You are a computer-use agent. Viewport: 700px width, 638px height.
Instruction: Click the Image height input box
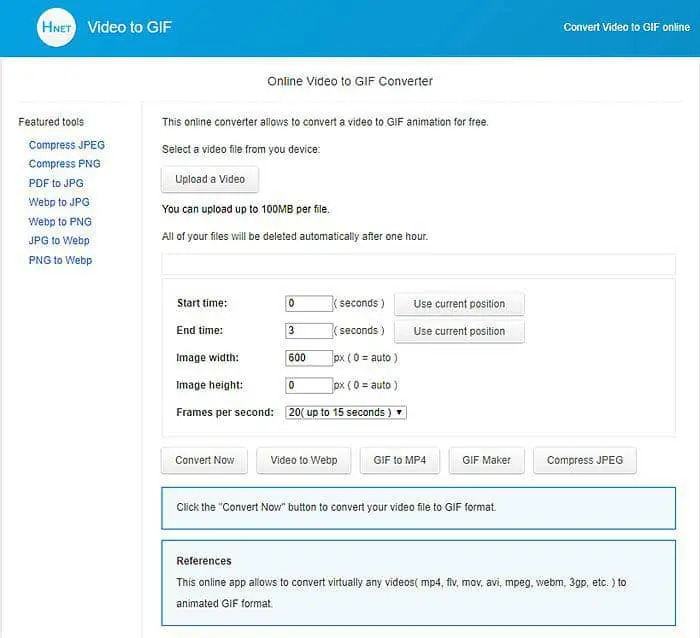309,385
